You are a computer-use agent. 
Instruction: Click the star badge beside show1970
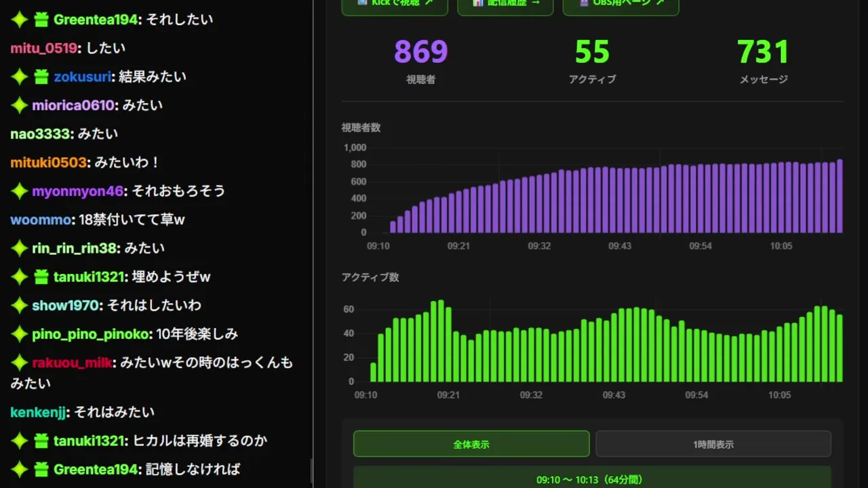click(20, 305)
